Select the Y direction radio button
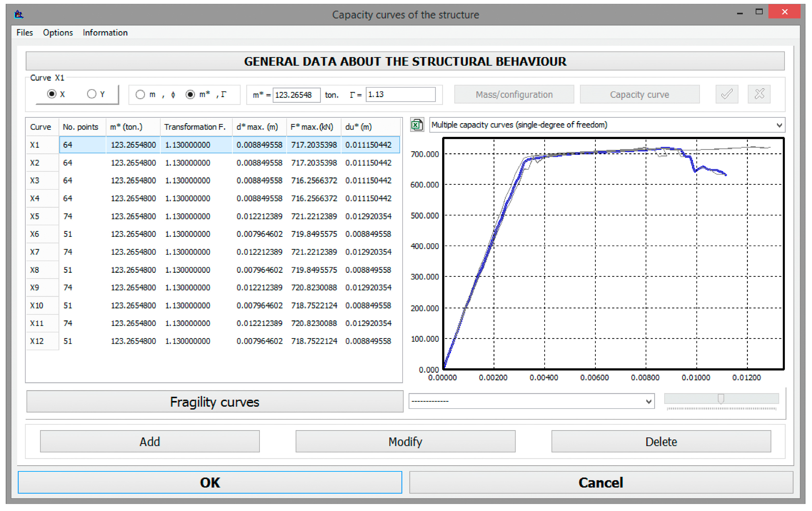Screen dimensions: 812x511 point(92,94)
